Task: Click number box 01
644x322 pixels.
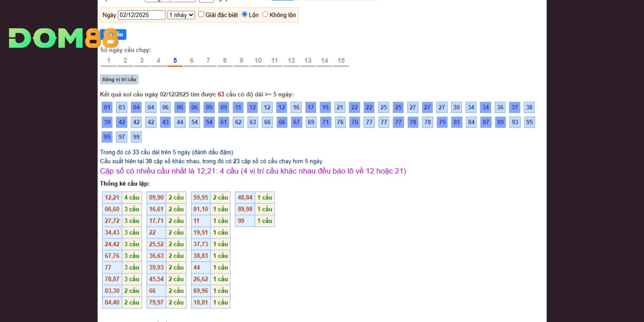Action: pos(107,107)
